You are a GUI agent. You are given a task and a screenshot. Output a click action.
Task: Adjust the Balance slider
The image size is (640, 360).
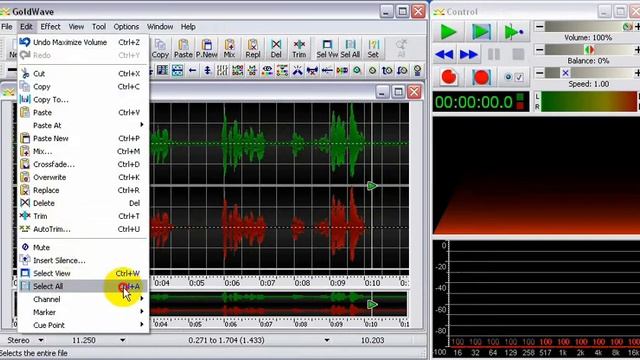point(589,50)
